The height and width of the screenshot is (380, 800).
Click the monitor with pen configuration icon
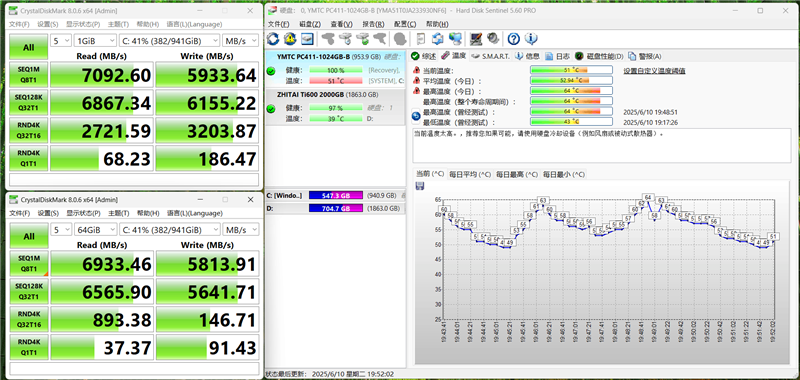[x=476, y=38]
